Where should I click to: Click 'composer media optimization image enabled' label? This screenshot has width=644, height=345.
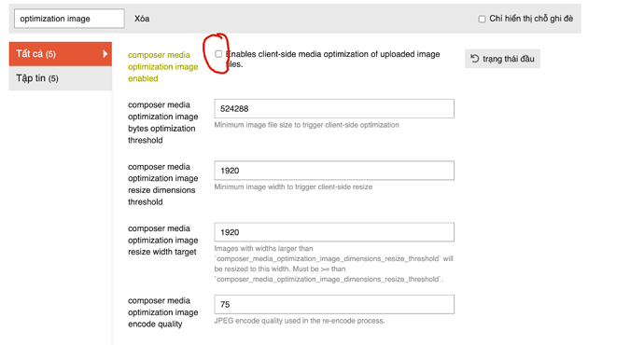coord(163,66)
